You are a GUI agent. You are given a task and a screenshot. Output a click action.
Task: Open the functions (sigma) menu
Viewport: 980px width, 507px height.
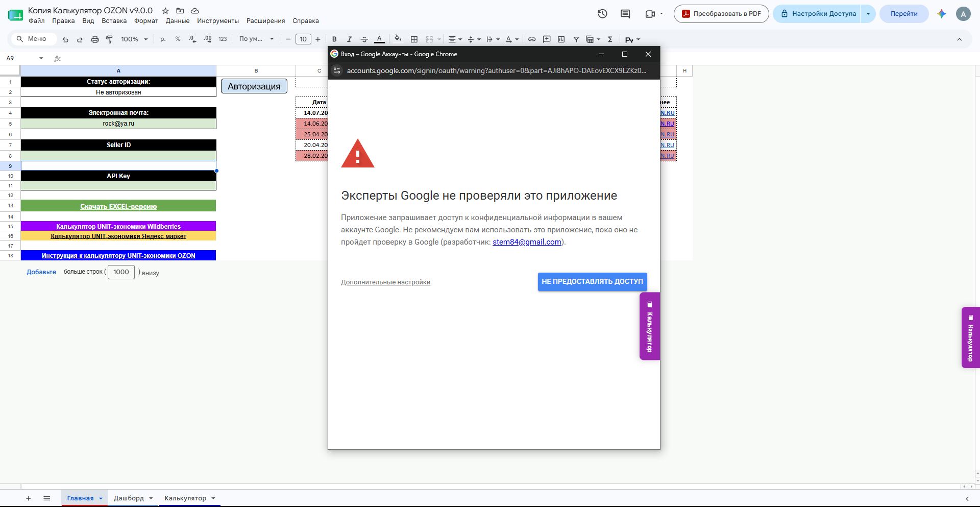click(x=610, y=39)
